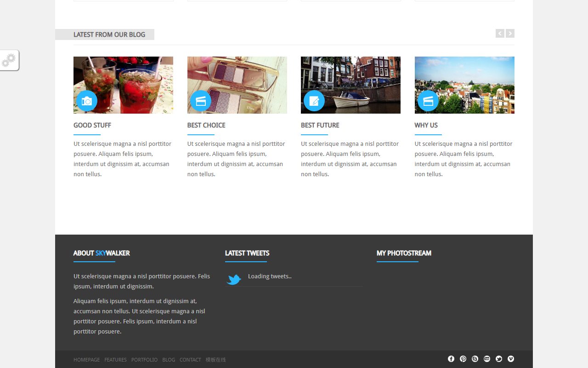The width and height of the screenshot is (588, 368).
Task: Open the Pinterest icon in the footer
Action: click(463, 359)
